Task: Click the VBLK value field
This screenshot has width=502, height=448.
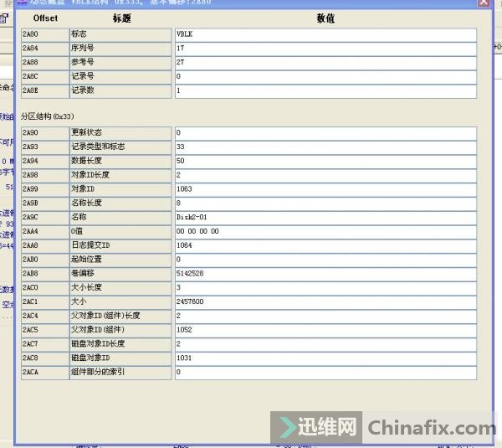Action: tap(326, 34)
